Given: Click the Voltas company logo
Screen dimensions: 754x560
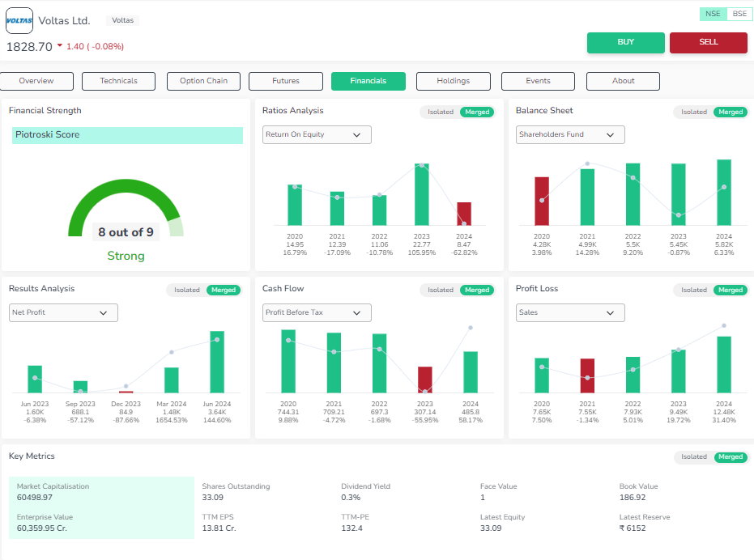Looking at the screenshot, I should pyautogui.click(x=19, y=21).
